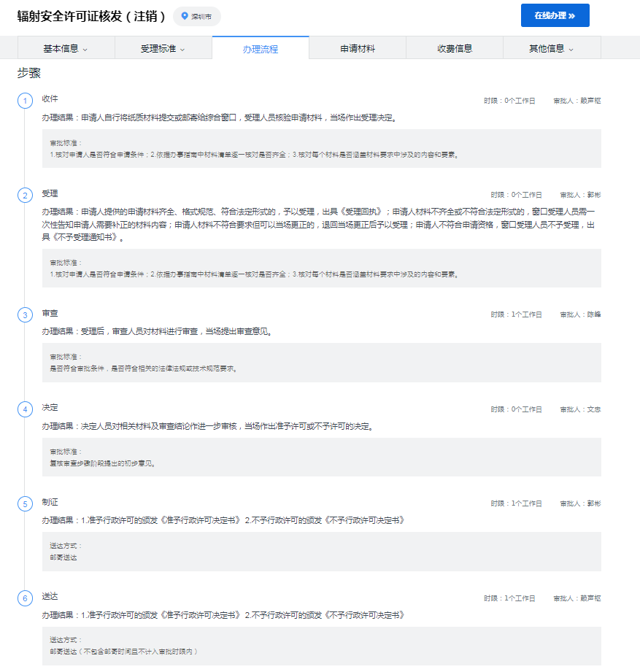This screenshot has width=640, height=672.
Task: Click the step 1 circle marker
Action: pos(26,101)
